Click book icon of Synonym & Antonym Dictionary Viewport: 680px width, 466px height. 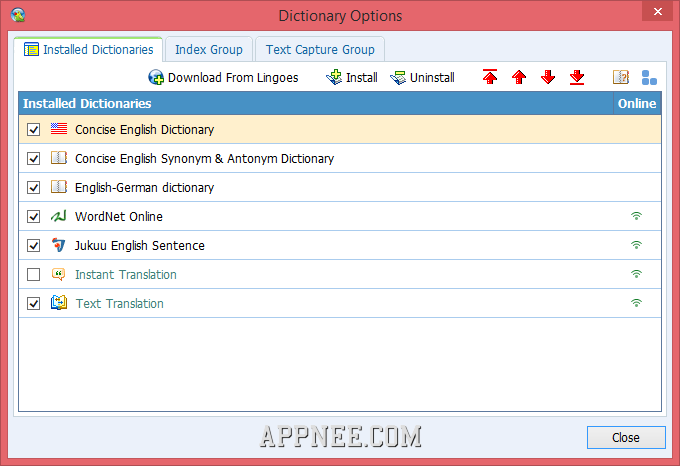click(x=59, y=158)
